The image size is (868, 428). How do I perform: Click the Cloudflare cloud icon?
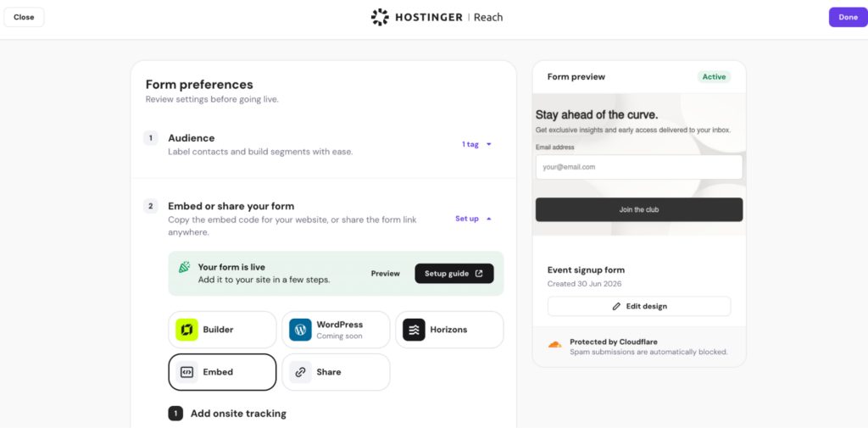coord(554,345)
